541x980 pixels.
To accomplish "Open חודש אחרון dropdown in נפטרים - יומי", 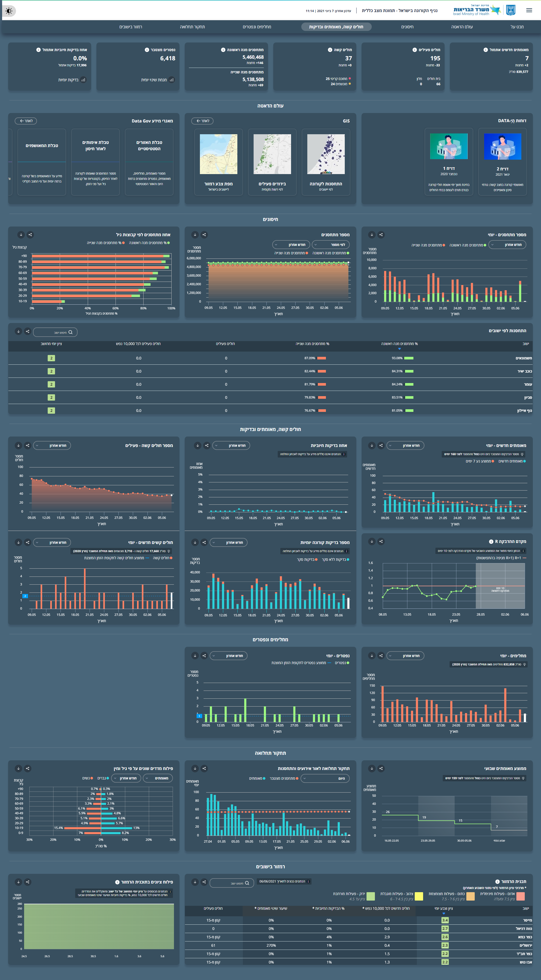I will click(228, 655).
